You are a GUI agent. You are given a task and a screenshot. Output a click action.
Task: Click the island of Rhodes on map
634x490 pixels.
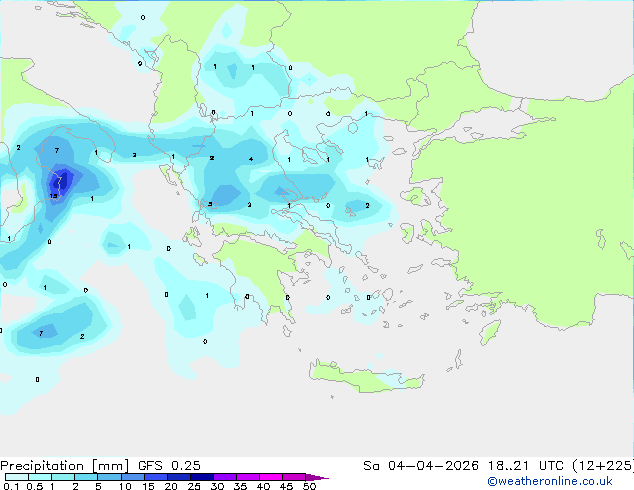click(490, 332)
